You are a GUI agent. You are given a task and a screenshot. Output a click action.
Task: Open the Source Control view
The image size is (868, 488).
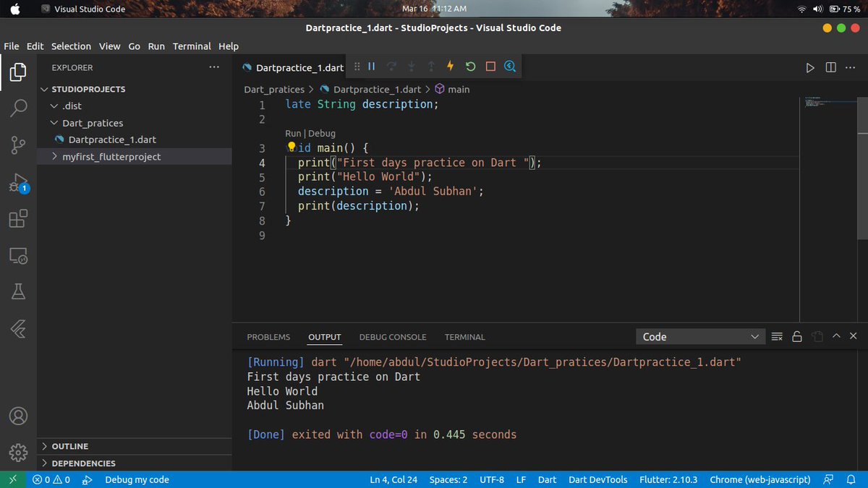[x=18, y=145]
